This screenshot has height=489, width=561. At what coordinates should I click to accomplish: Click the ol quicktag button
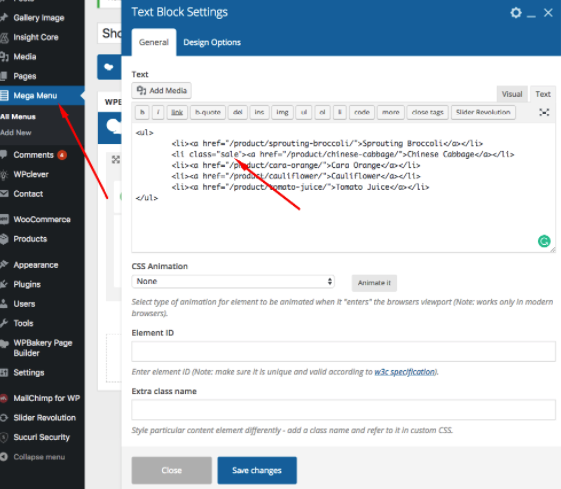(322, 112)
